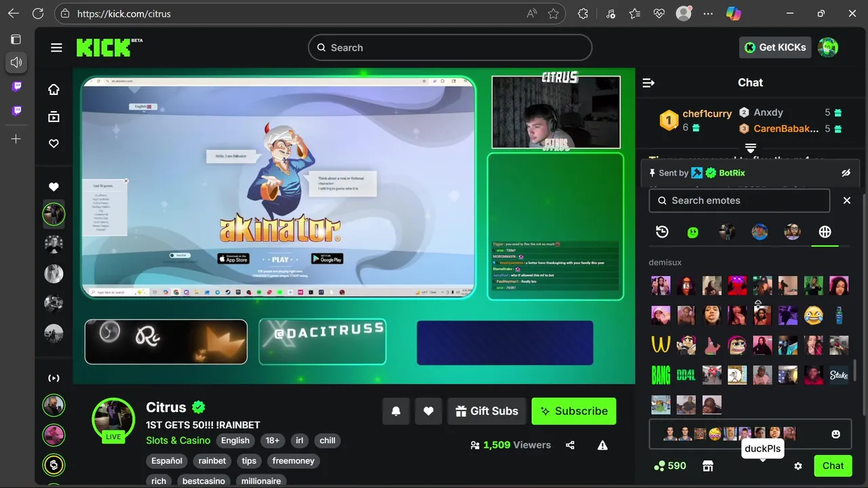Click the KICK beta logo
Screen dimensions: 868x488
click(109, 47)
